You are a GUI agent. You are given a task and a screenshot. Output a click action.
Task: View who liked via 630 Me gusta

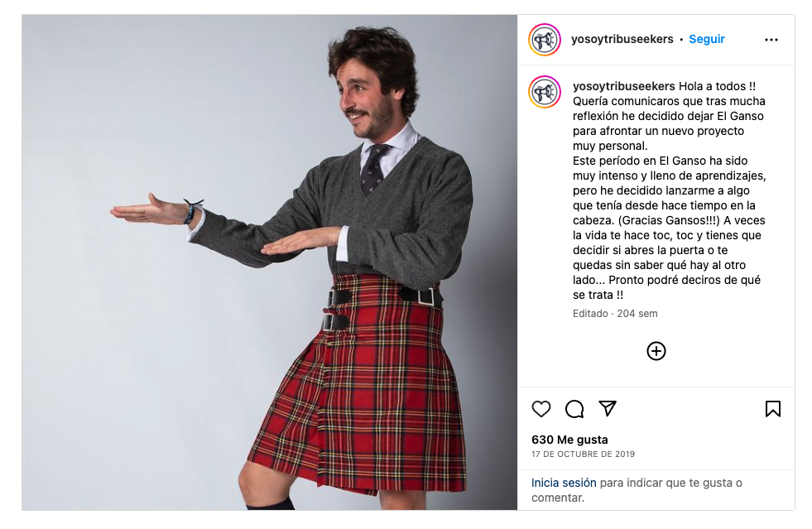pos(569,440)
